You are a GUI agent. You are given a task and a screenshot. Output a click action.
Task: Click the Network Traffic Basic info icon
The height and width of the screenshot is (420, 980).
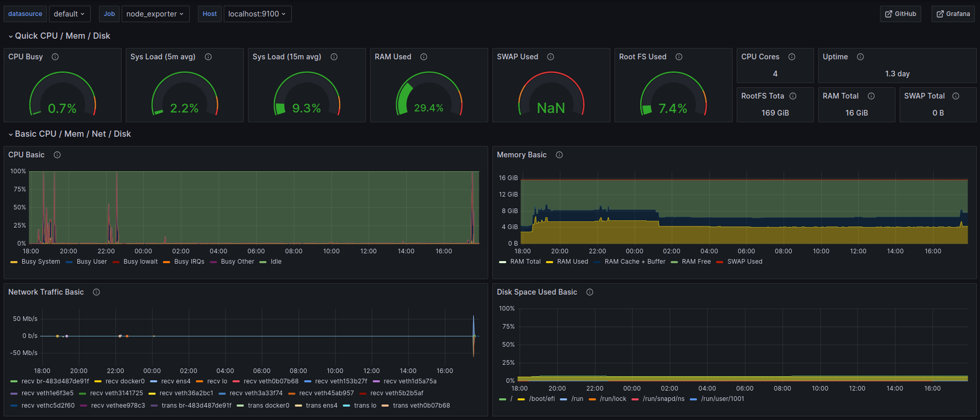click(96, 292)
